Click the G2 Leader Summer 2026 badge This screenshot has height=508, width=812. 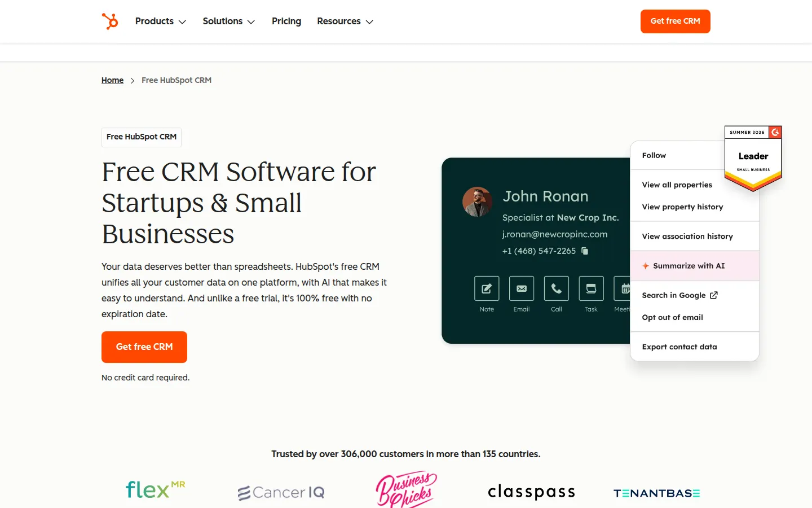click(x=753, y=159)
